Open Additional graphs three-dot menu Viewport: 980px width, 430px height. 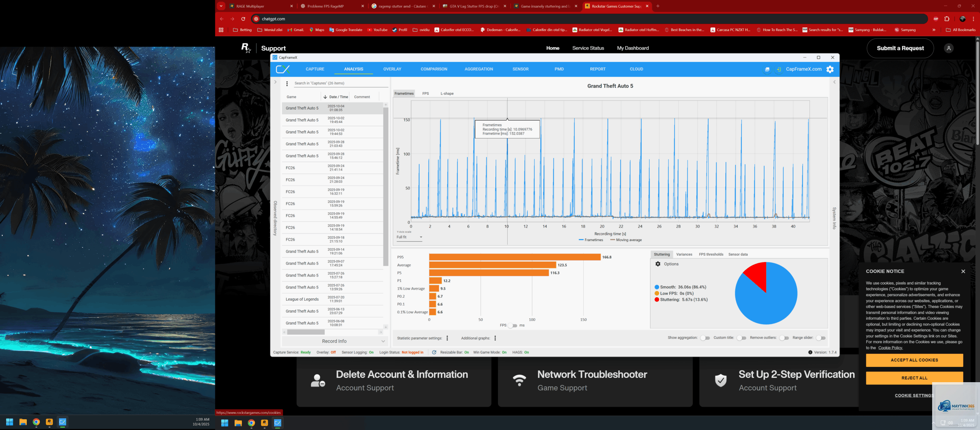pyautogui.click(x=495, y=338)
